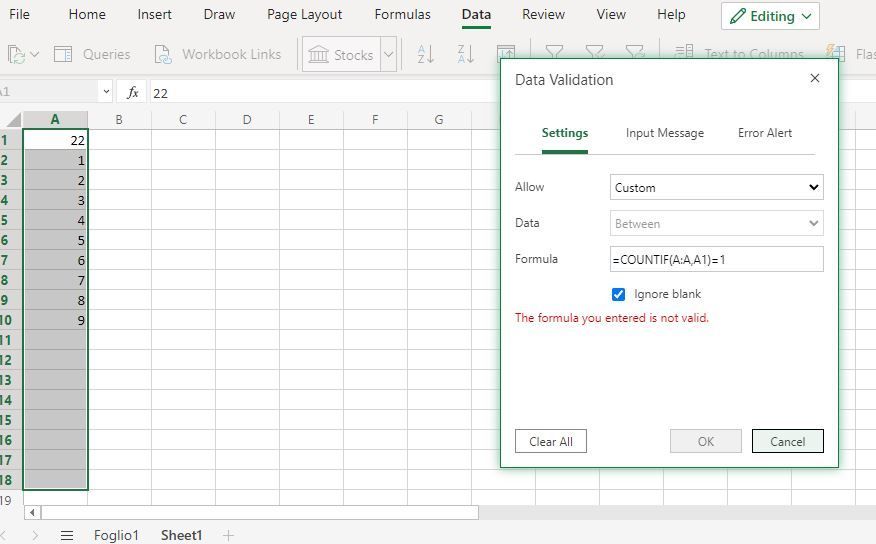Add a new sheet plus icon
The image size is (876, 544).
(228, 535)
